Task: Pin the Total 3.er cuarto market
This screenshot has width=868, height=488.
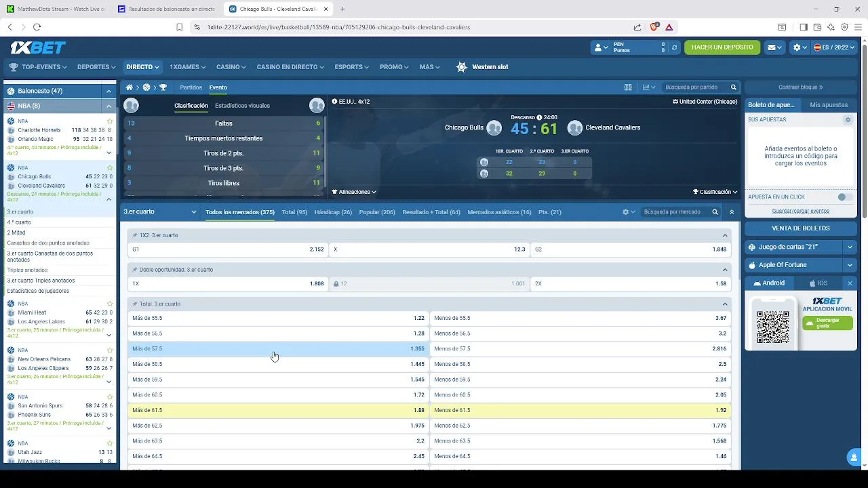Action: 134,304
